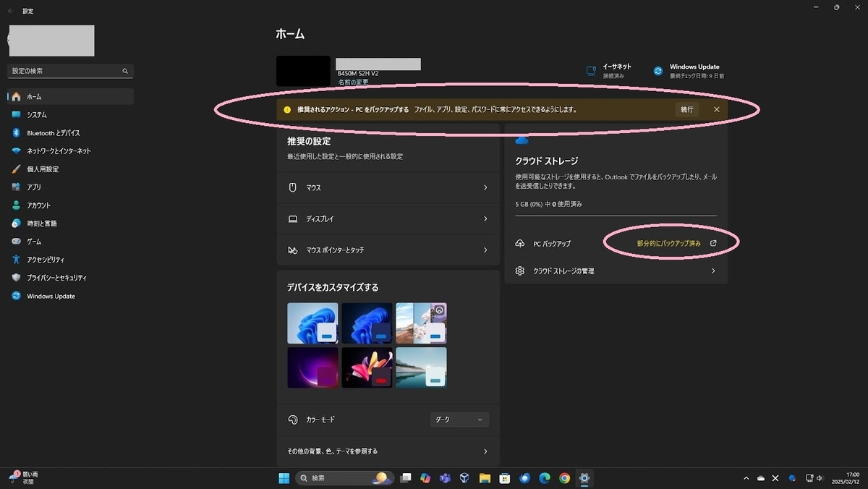Open Microsoft Teams from the taskbar
Image resolution: width=868 pixels, height=489 pixels.
[445, 478]
